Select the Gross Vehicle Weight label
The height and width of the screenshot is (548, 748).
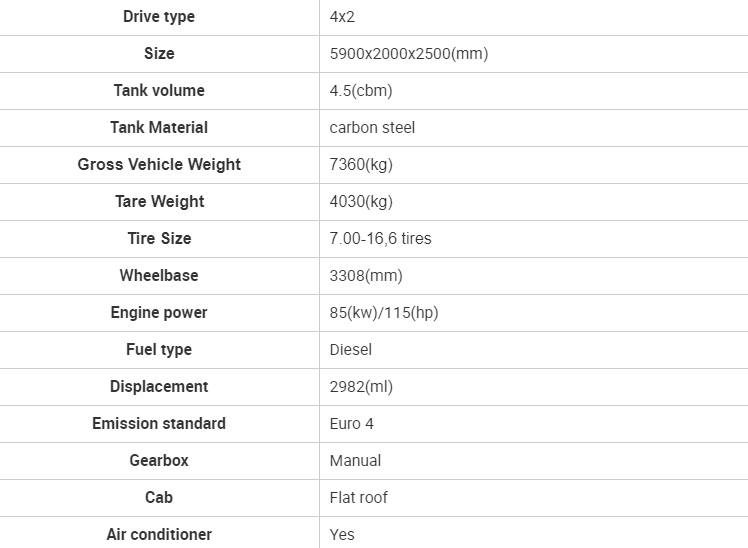click(159, 165)
